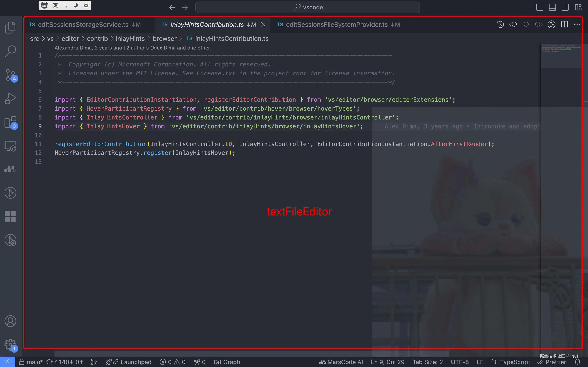This screenshot has width=588, height=367.
Task: Toggle the bottom Panel layout button
Action: click(552, 7)
